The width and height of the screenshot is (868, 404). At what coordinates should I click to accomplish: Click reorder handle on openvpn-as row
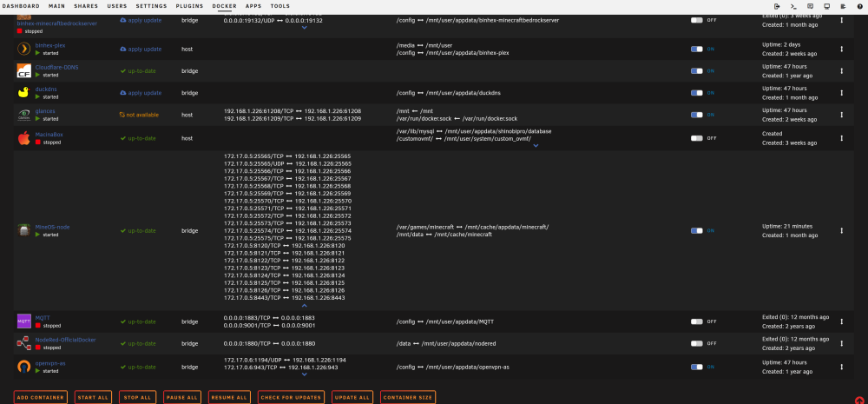click(841, 367)
